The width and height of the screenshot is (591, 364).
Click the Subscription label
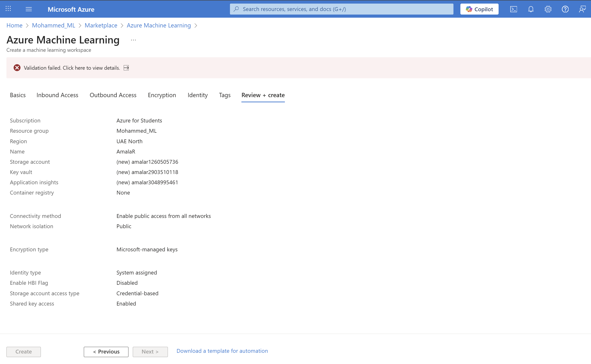tap(25, 120)
